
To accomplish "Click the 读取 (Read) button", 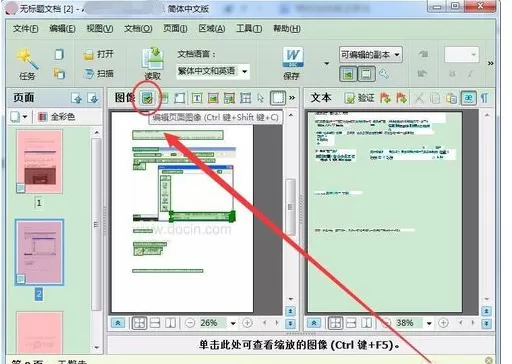I will point(153,64).
